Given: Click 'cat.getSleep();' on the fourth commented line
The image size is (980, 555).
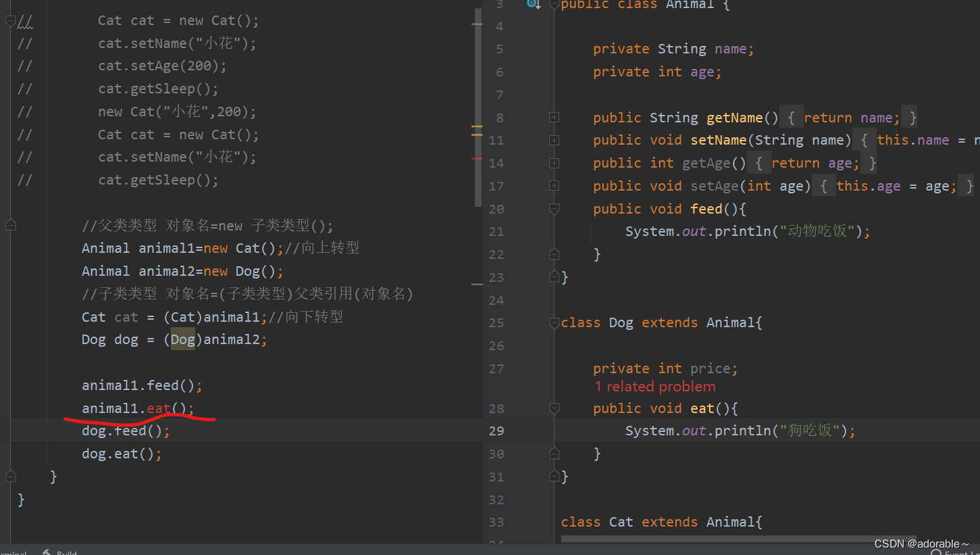Looking at the screenshot, I should pos(159,89).
